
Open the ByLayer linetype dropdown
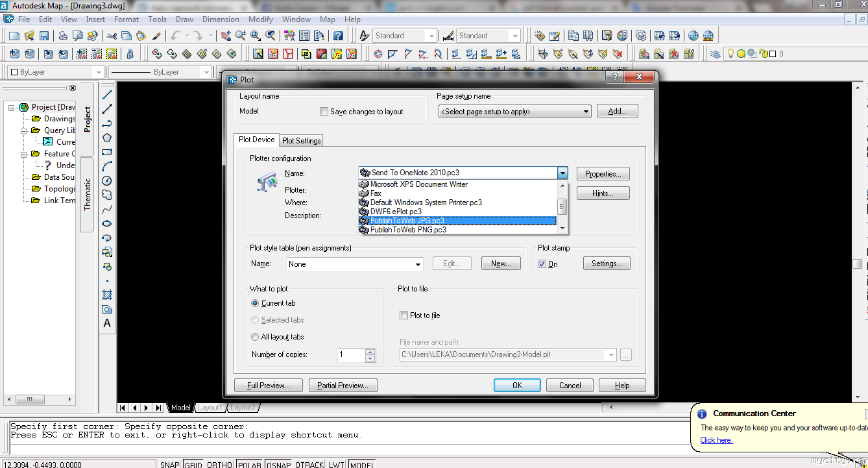pos(206,72)
